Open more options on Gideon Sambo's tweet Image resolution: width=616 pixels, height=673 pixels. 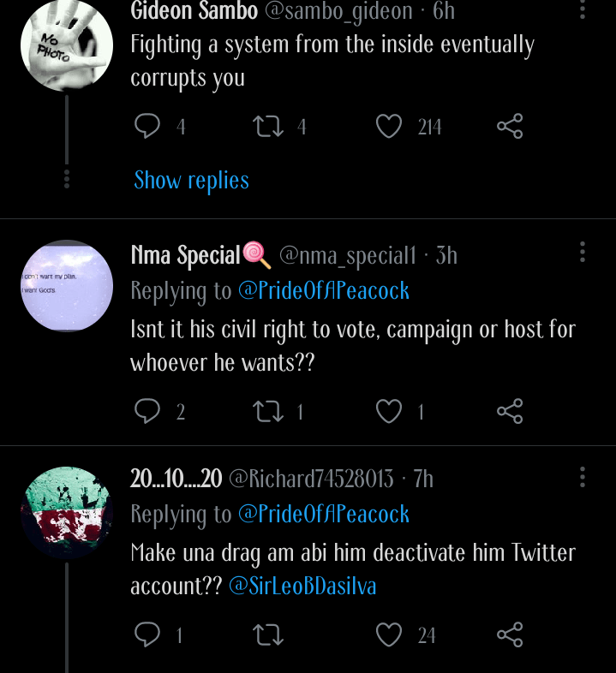pos(583,10)
